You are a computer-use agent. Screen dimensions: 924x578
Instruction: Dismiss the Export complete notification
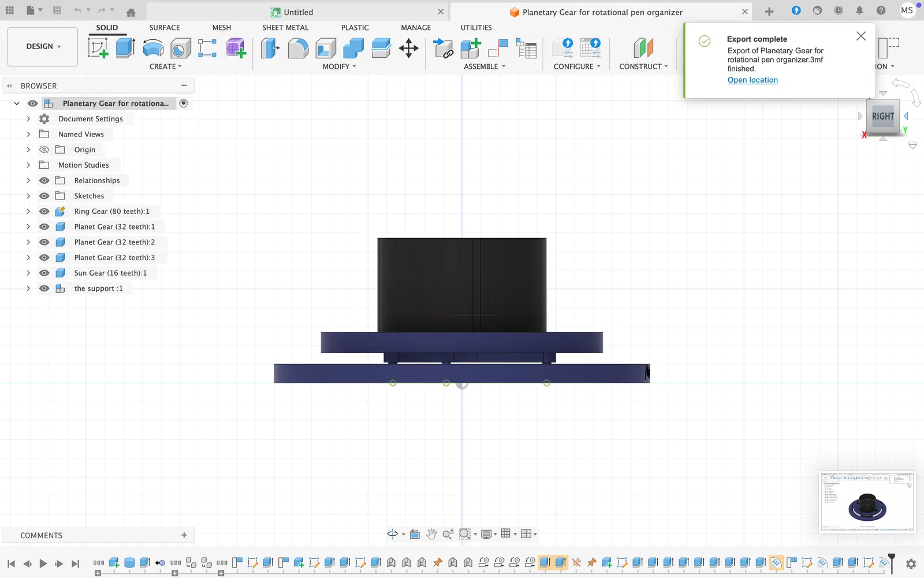pos(861,36)
